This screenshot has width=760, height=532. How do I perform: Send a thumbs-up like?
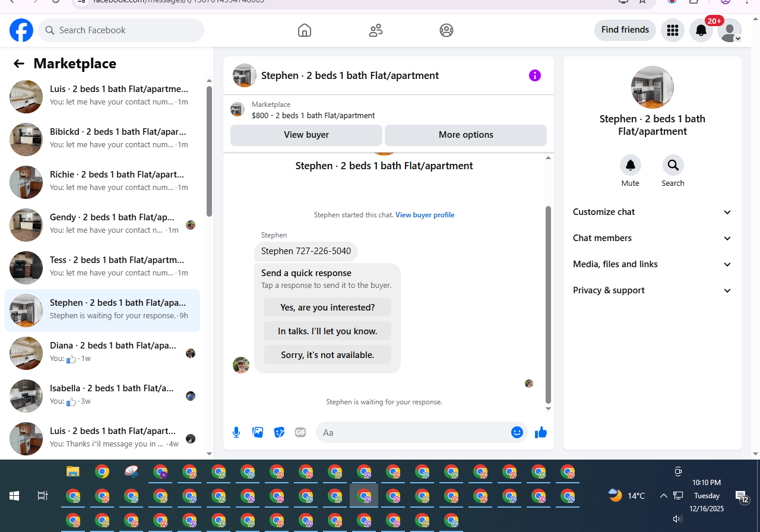coord(540,432)
